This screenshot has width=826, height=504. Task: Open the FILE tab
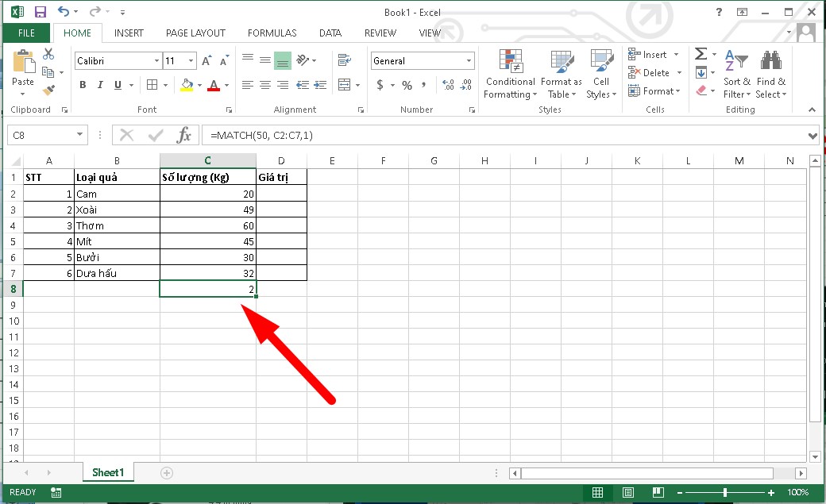coord(26,33)
